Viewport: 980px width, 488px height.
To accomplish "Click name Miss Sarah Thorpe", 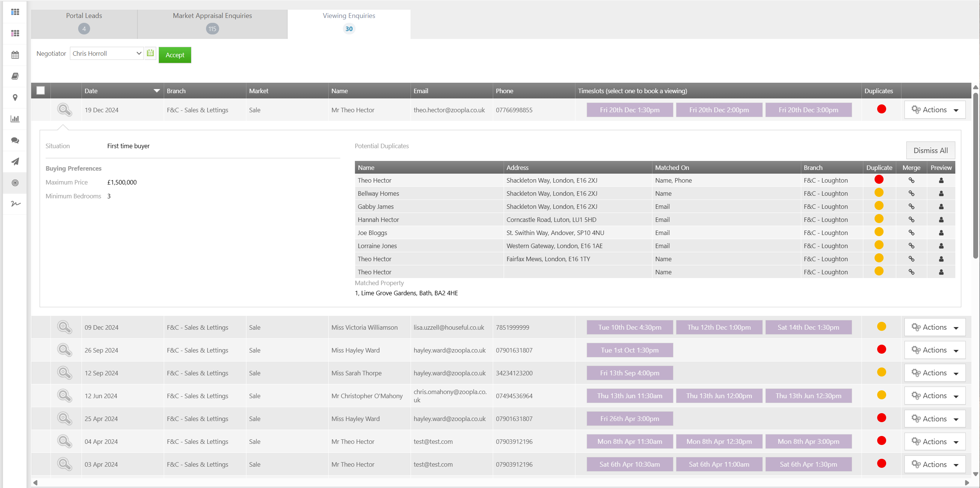I will [356, 373].
